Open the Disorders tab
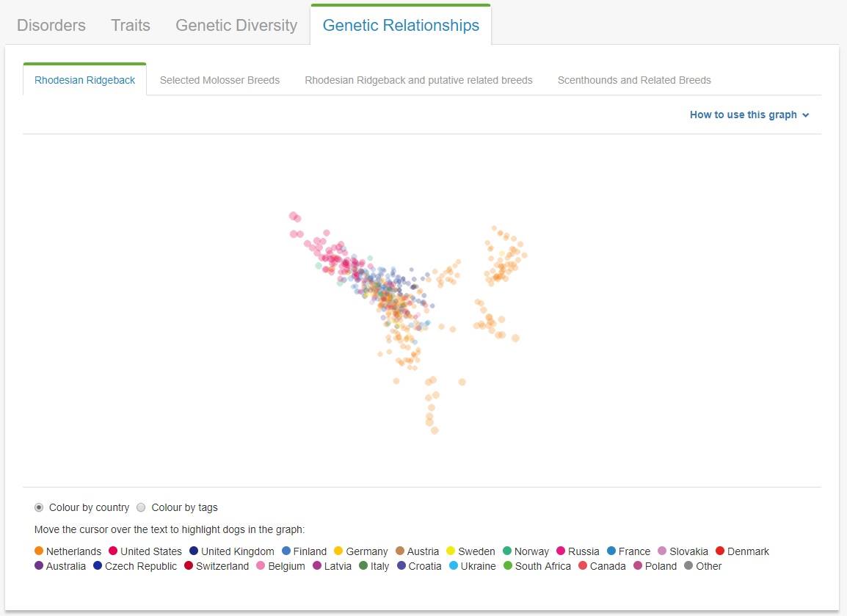The image size is (847, 616). pos(51,25)
